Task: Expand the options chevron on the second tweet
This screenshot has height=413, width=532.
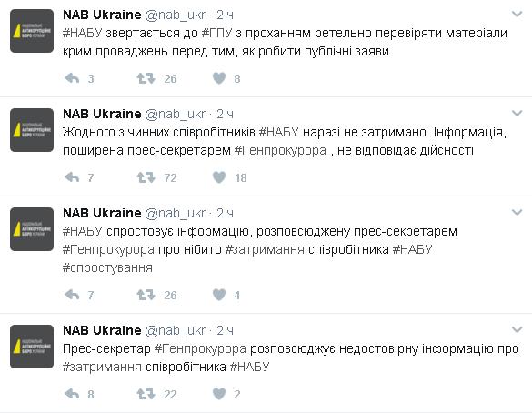Action: pos(517,114)
